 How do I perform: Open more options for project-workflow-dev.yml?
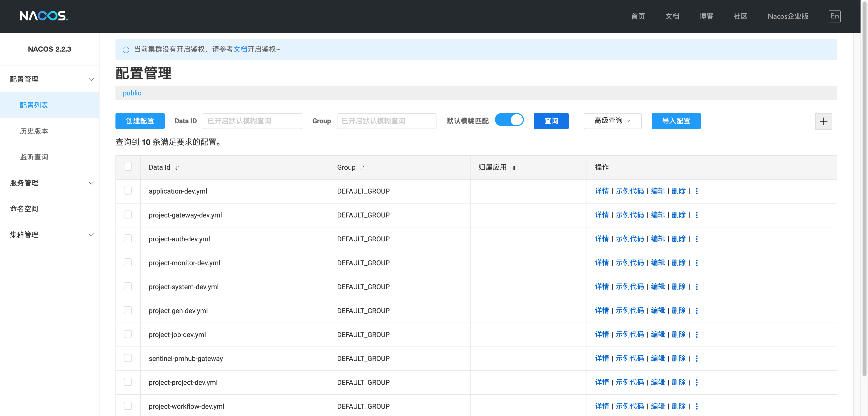click(697, 407)
